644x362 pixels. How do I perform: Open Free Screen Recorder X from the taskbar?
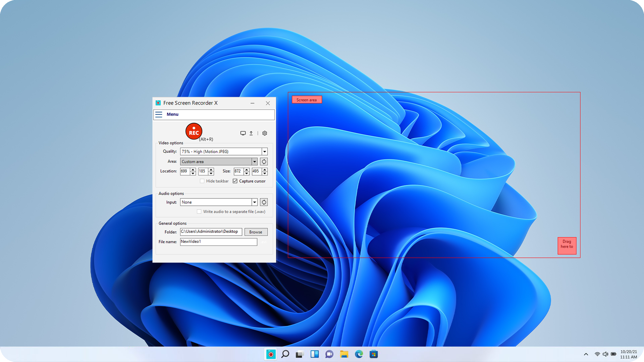tap(270, 354)
